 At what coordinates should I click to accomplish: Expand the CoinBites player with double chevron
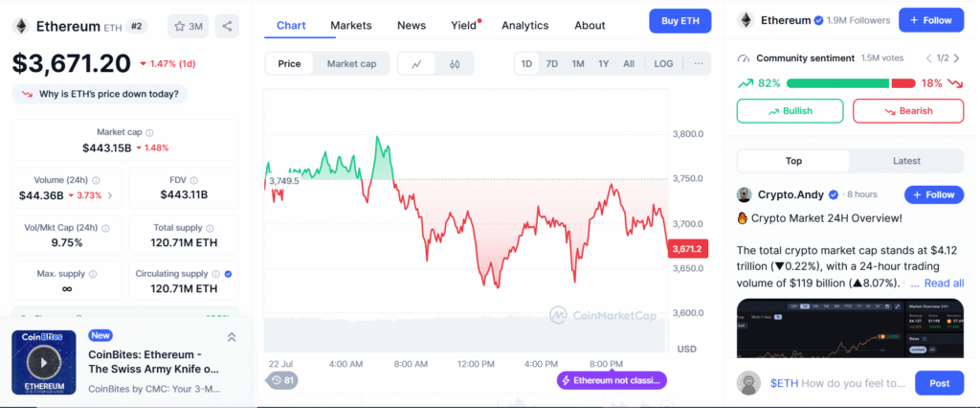pyautogui.click(x=232, y=336)
